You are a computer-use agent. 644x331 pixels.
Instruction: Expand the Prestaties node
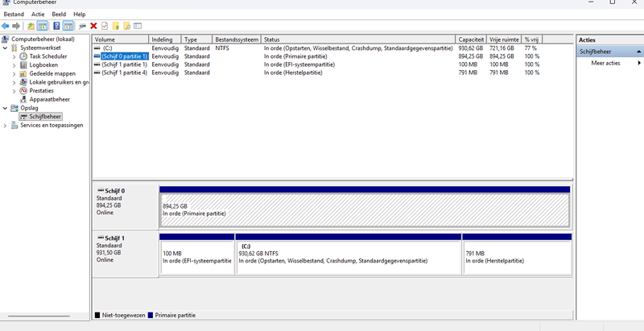(x=14, y=91)
